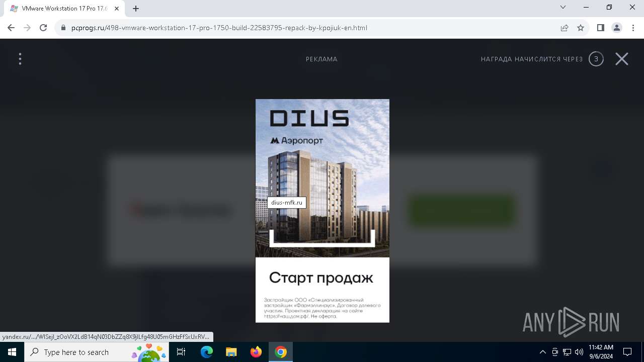Click the countdown timer circle
644x362 pixels.
[x=596, y=59]
